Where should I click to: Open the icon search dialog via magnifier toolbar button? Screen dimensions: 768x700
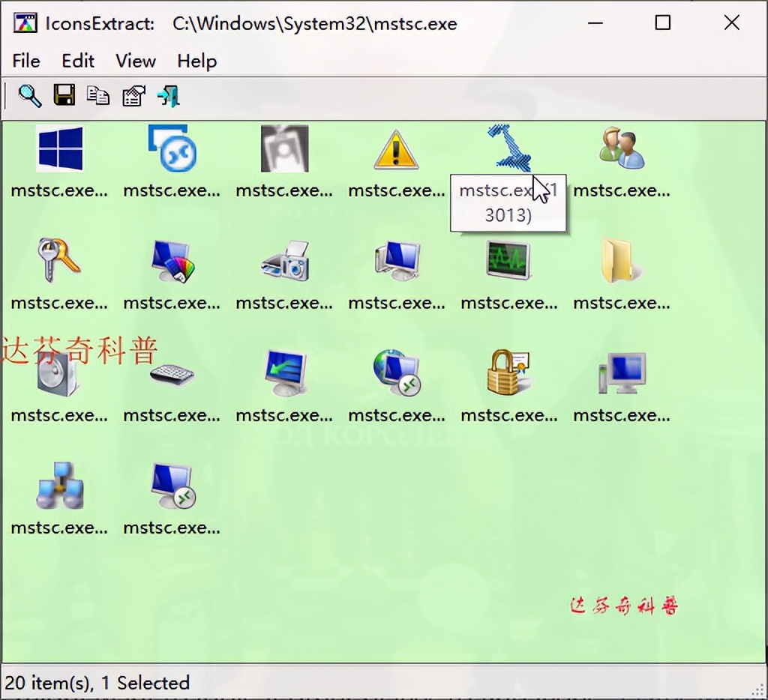[29, 95]
